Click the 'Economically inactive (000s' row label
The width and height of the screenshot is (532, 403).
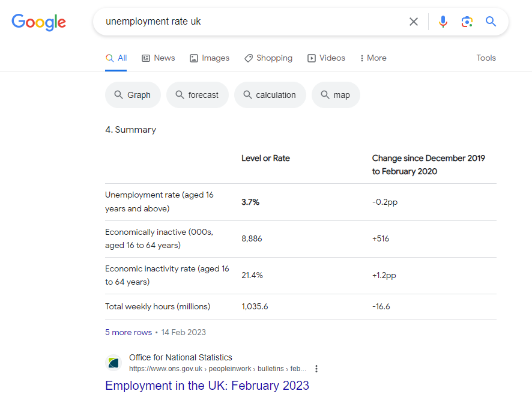(159, 239)
